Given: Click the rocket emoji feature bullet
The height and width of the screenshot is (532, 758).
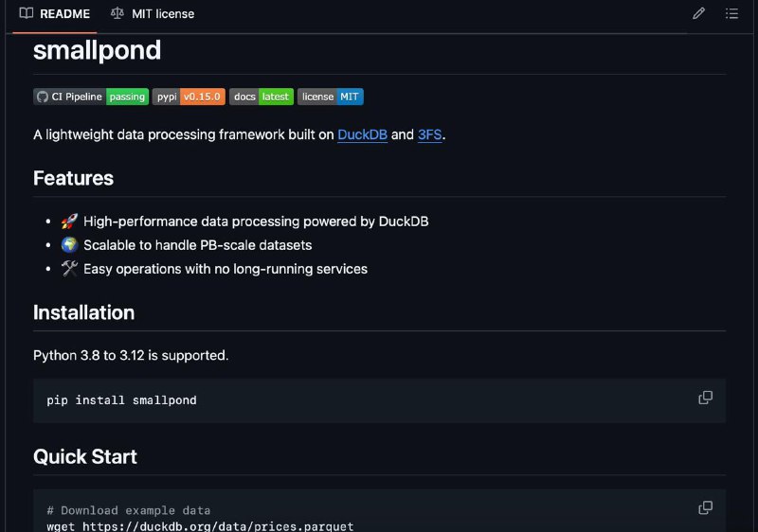Looking at the screenshot, I should (69, 222).
